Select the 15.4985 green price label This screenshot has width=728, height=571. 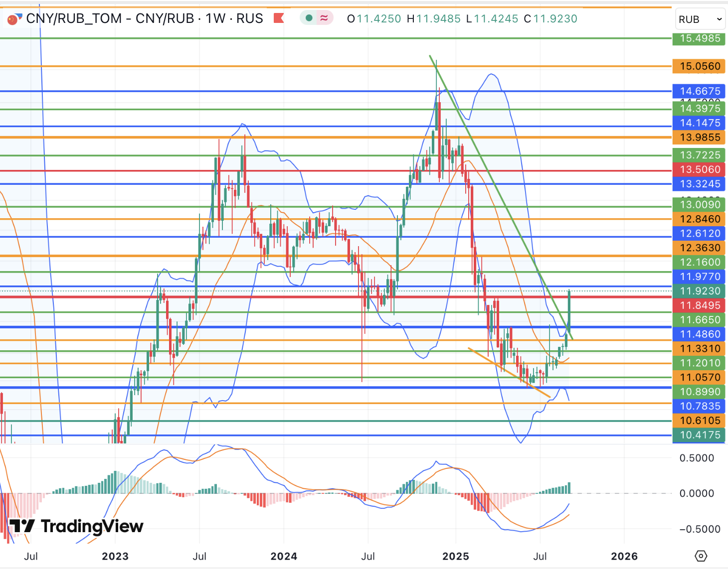[700, 38]
